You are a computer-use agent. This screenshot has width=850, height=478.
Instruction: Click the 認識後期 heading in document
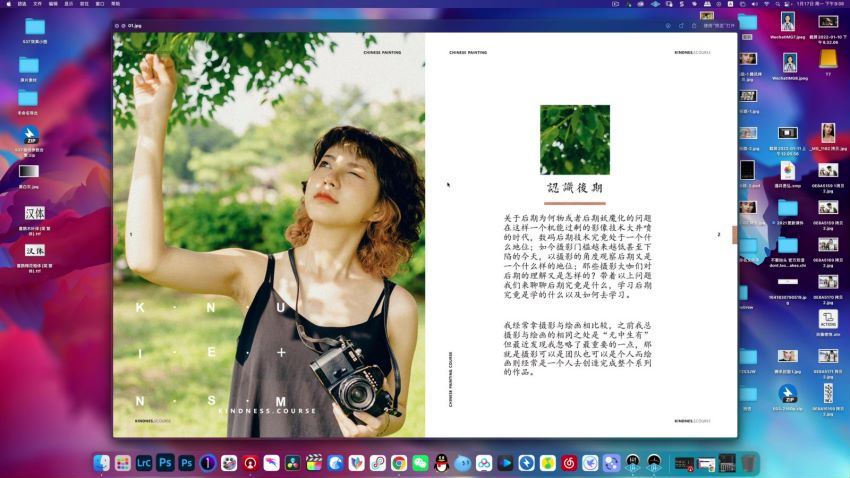pyautogui.click(x=575, y=188)
